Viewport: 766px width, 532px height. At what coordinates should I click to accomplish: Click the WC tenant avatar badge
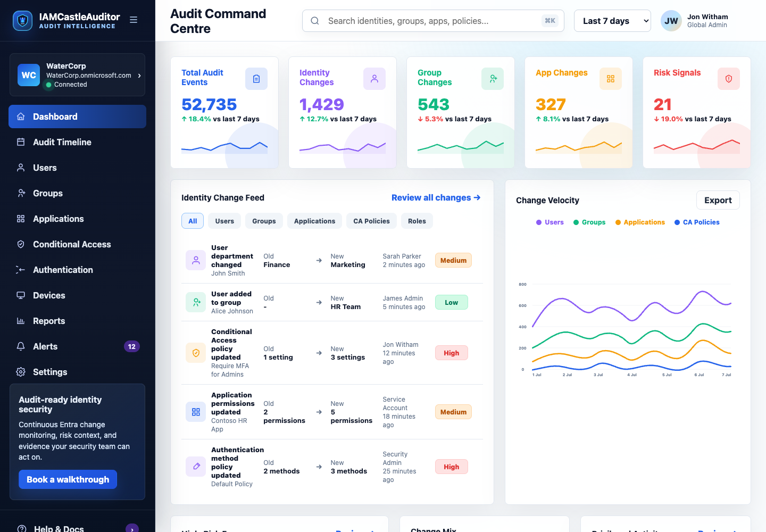pyautogui.click(x=29, y=75)
